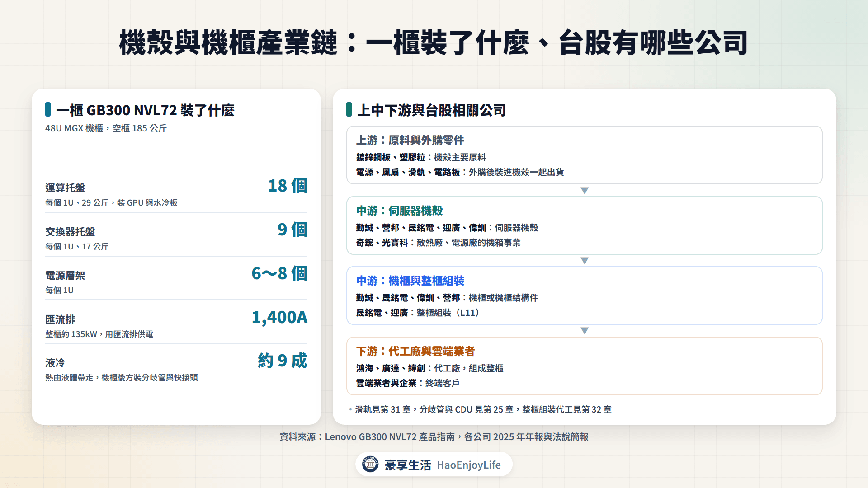Select the heading 上中下游與台股相關公司
The image size is (868, 488).
[x=431, y=110]
